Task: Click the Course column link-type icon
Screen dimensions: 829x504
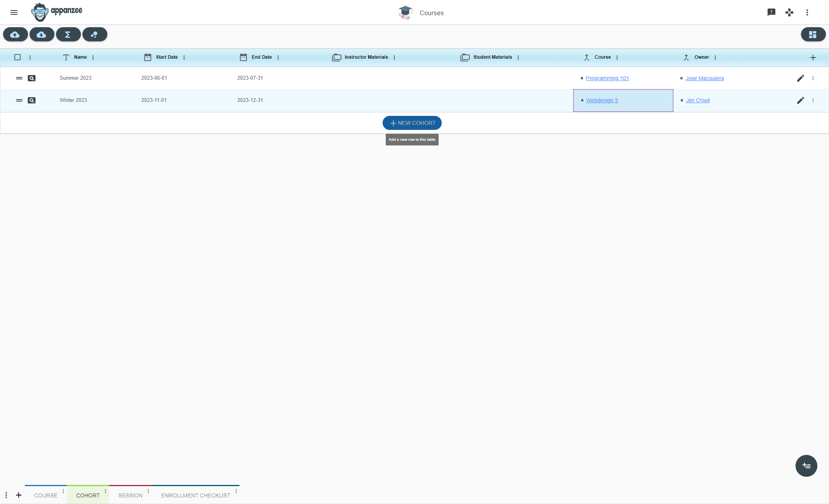Action: click(x=587, y=57)
